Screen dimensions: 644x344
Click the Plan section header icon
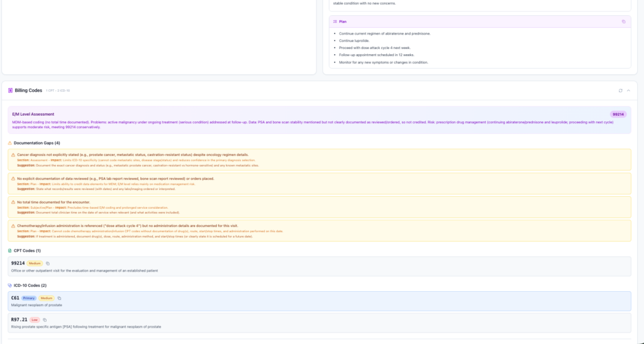pyautogui.click(x=335, y=21)
